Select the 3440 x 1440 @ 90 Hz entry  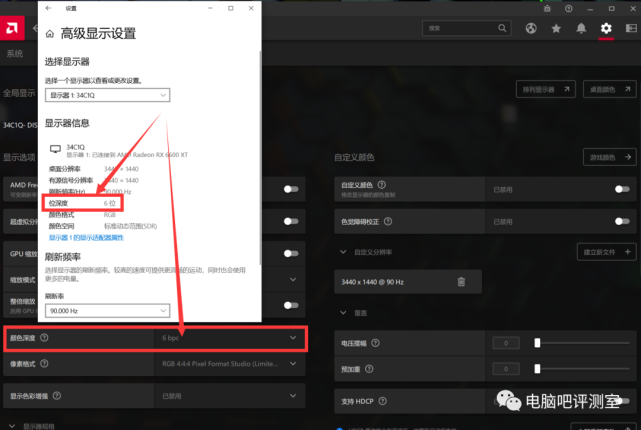(x=408, y=282)
